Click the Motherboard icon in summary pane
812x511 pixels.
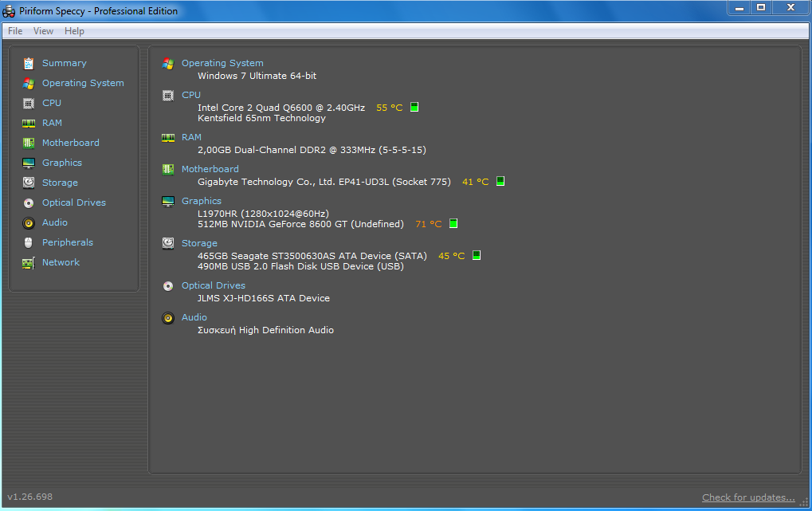tap(168, 170)
